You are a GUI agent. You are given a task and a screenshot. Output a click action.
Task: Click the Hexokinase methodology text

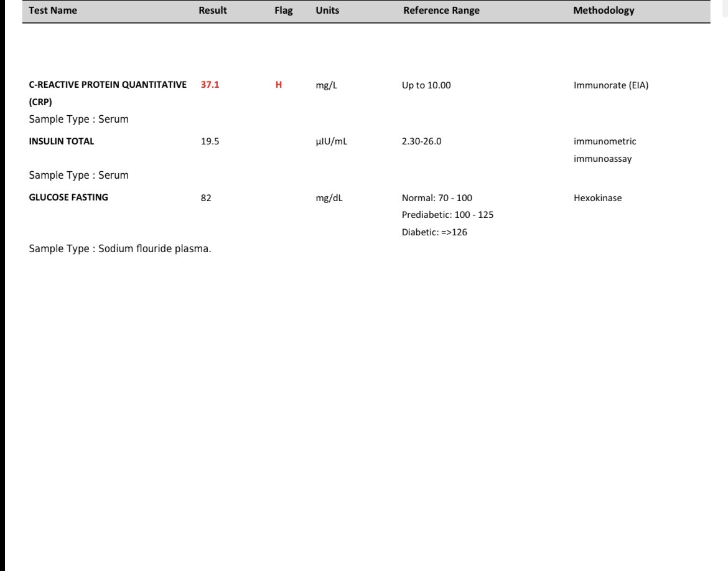point(597,198)
